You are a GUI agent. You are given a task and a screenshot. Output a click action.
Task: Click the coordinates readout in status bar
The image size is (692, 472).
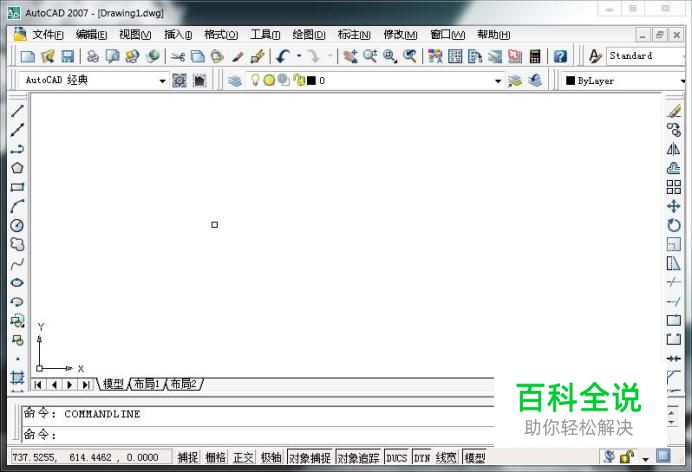pyautogui.click(x=91, y=457)
